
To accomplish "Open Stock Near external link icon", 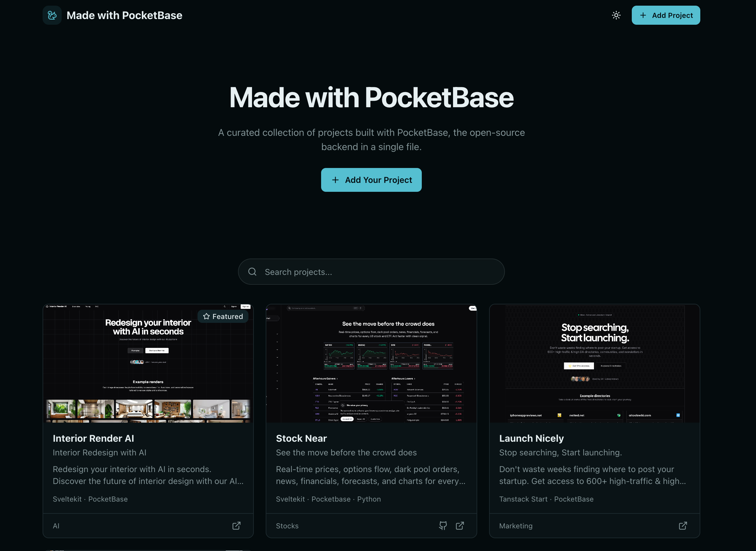I will pyautogui.click(x=460, y=526).
